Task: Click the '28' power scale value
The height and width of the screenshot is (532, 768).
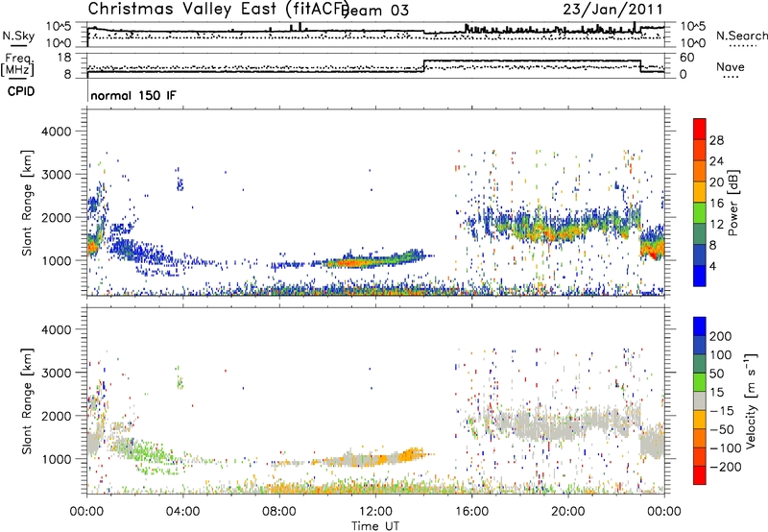Action: (x=716, y=140)
